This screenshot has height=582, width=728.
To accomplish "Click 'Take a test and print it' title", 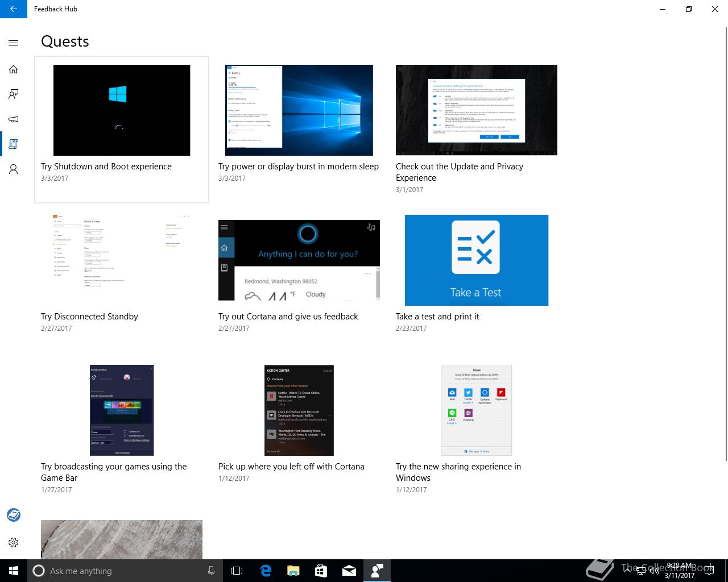I will pyautogui.click(x=437, y=317).
